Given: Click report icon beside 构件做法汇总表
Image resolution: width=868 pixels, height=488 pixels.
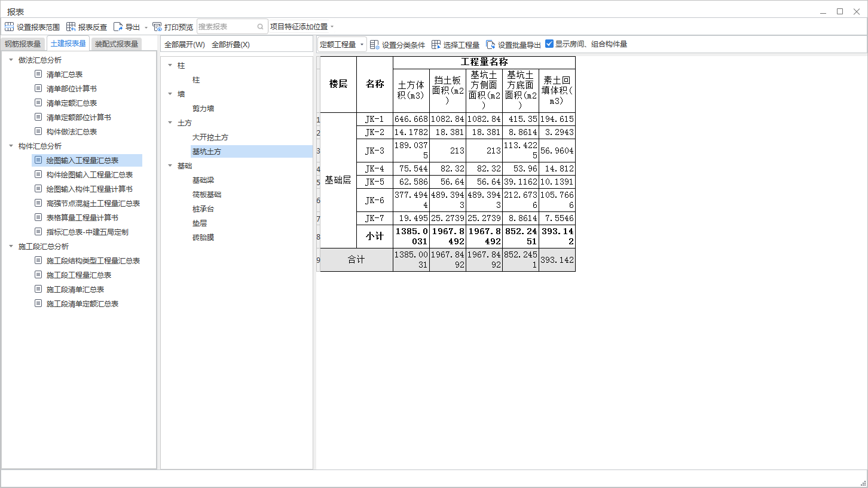Looking at the screenshot, I should (38, 131).
